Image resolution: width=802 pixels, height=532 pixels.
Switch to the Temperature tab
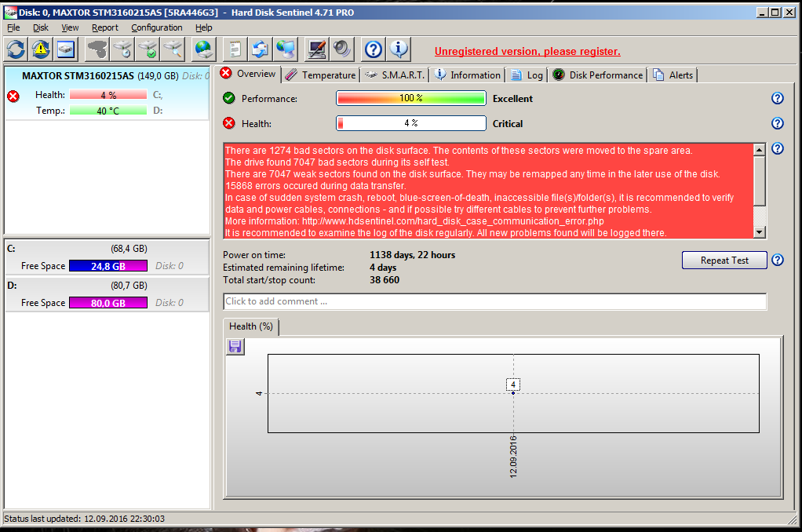pos(321,75)
